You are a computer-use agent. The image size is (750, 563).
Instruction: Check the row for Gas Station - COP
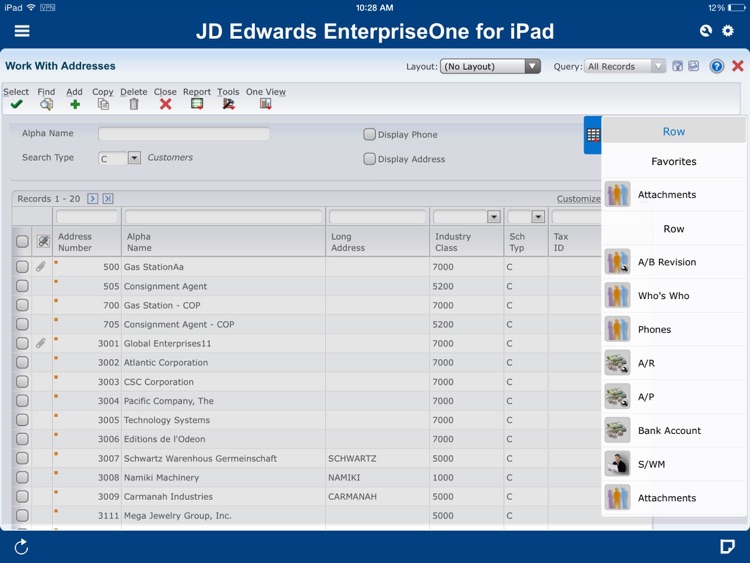tap(22, 305)
